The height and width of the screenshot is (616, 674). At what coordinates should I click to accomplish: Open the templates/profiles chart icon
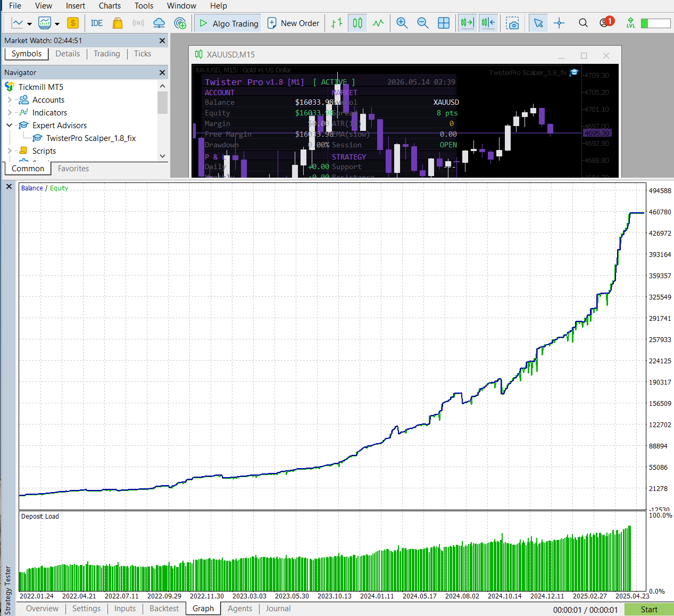45,23
